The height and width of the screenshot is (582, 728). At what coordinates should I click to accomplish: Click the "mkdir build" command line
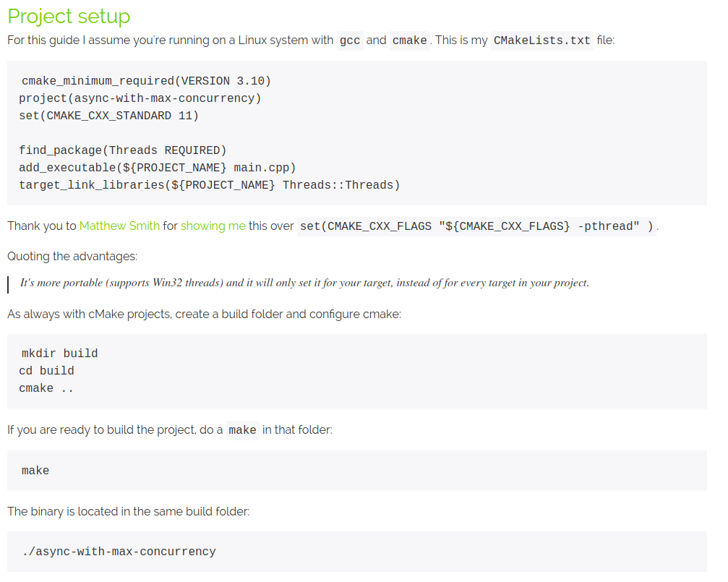59,354
